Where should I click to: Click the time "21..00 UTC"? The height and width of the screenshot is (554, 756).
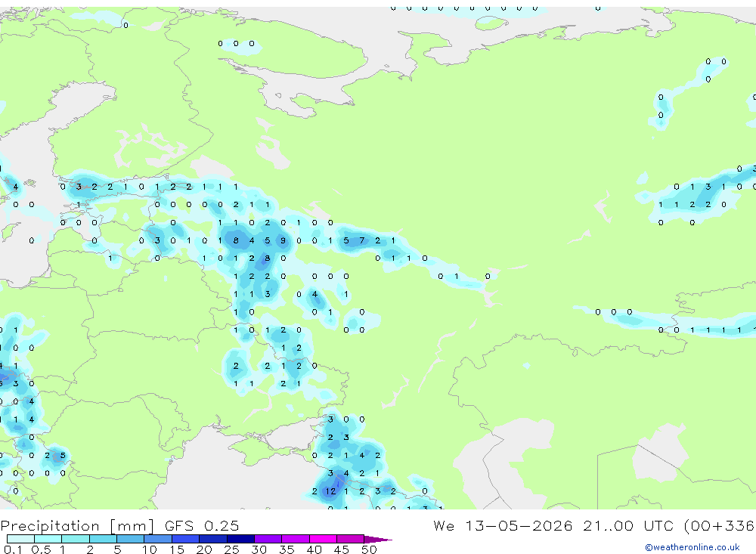(627, 525)
